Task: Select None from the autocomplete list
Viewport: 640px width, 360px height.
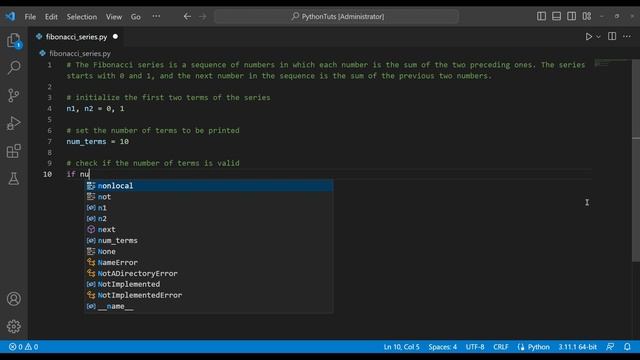Action: click(209, 251)
